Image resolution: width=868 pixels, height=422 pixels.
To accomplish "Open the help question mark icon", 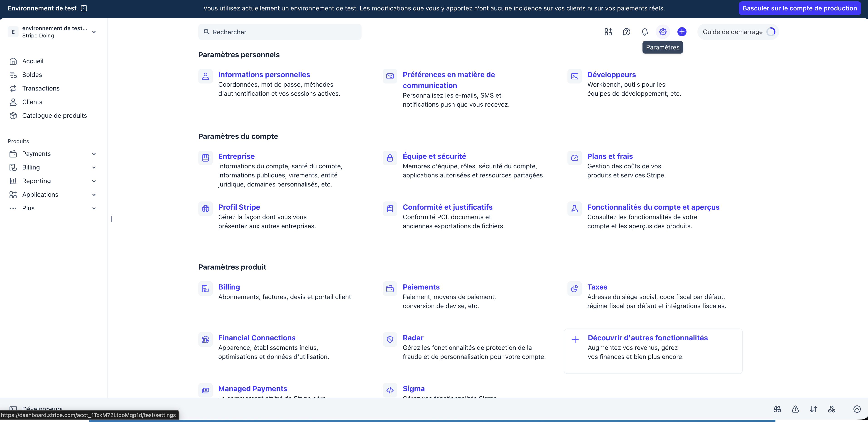I will pyautogui.click(x=626, y=32).
